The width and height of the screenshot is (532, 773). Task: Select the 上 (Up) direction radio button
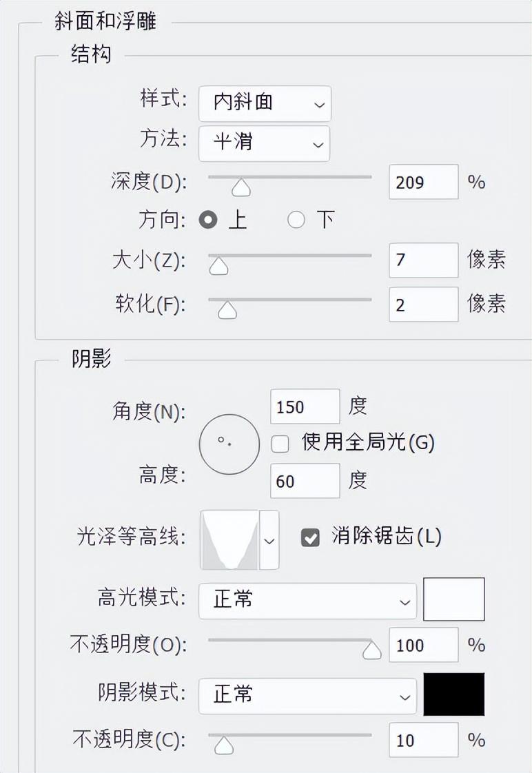208,220
